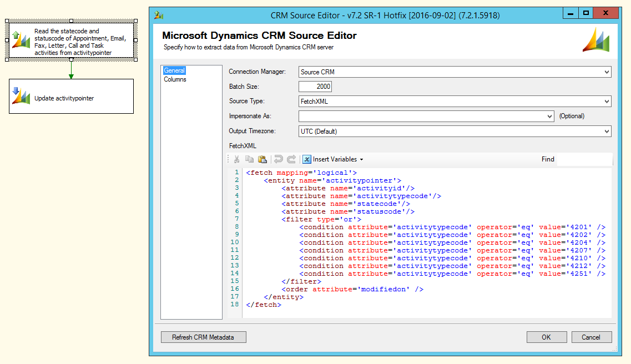
Task: Click the Dynamics CRM logo in editor header
Action: (596, 39)
